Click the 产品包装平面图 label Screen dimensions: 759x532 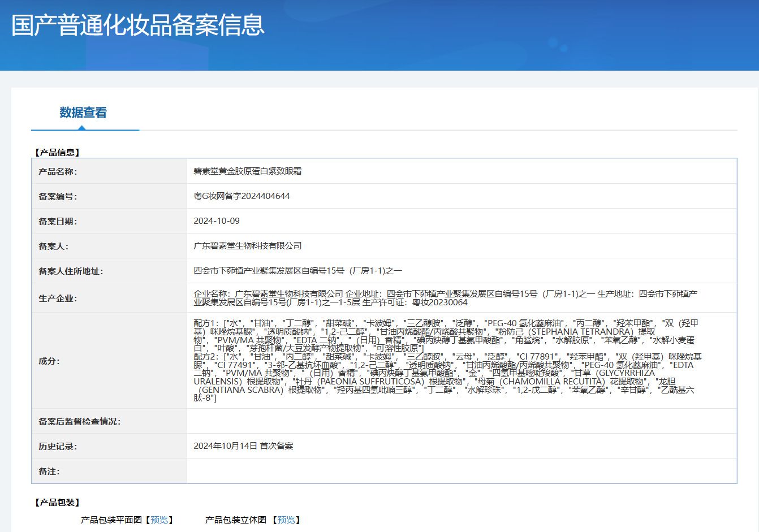[x=111, y=520]
